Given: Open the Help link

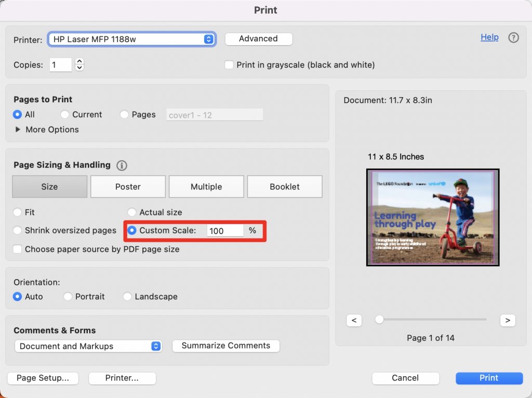Looking at the screenshot, I should (489, 37).
